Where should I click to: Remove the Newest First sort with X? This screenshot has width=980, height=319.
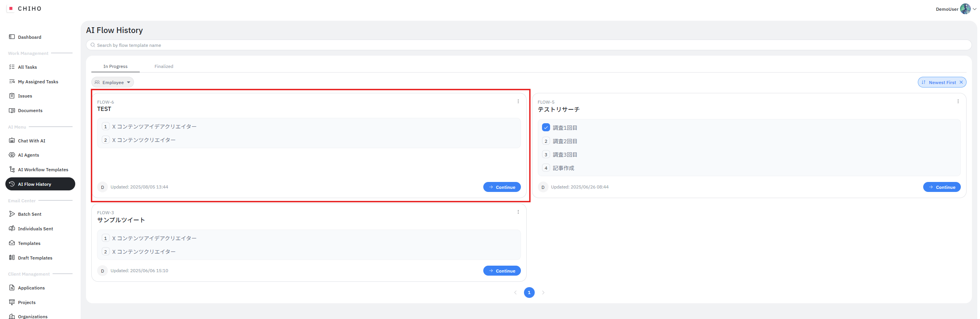point(961,83)
